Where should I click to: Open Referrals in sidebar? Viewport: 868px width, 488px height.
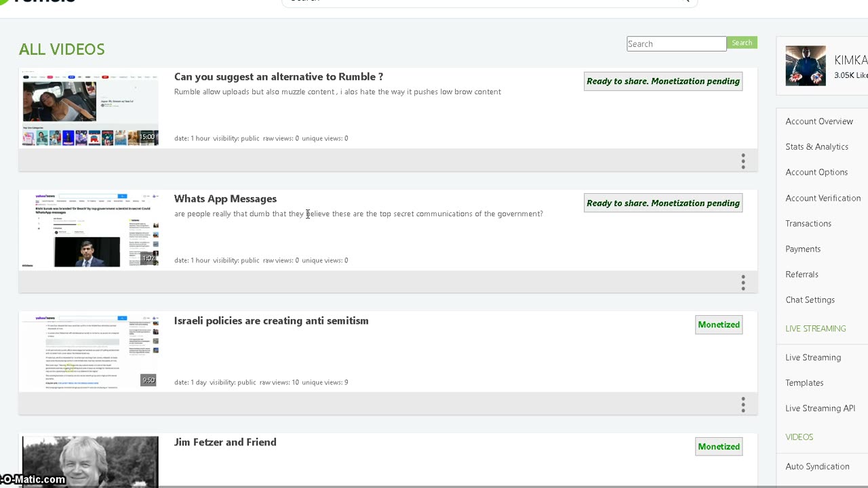click(x=802, y=274)
